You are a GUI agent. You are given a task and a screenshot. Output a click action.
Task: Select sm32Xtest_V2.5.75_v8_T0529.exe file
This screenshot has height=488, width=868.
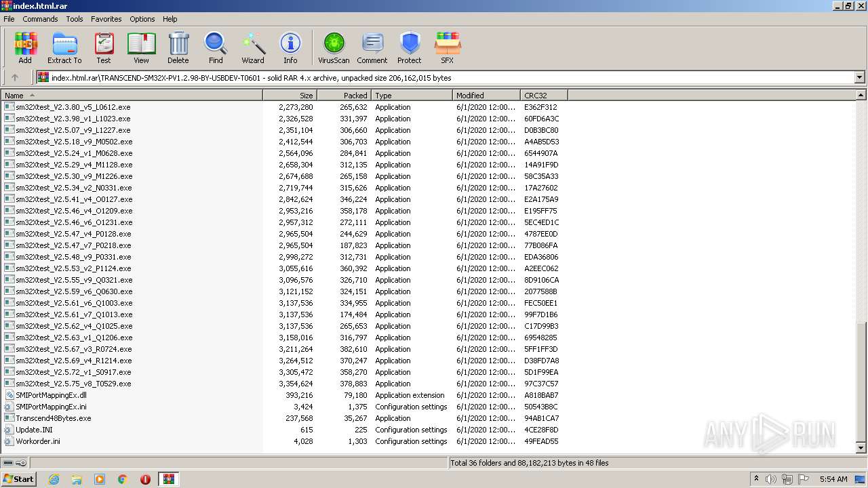tap(73, 384)
